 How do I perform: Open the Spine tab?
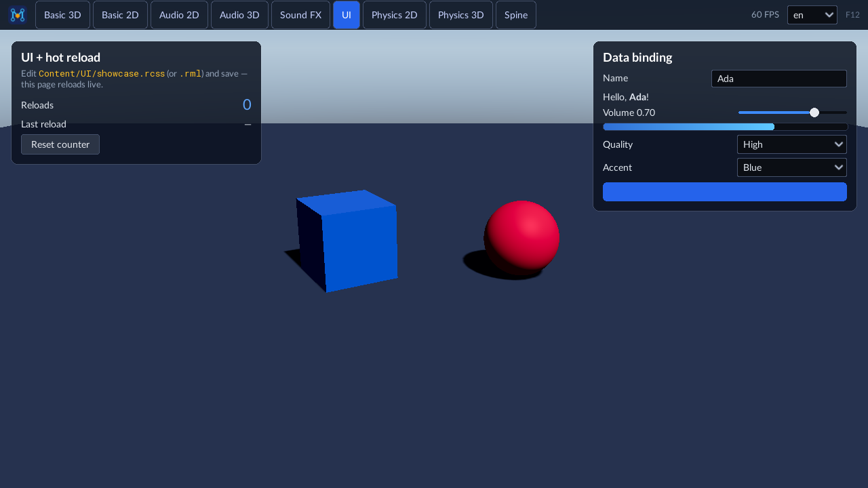516,15
